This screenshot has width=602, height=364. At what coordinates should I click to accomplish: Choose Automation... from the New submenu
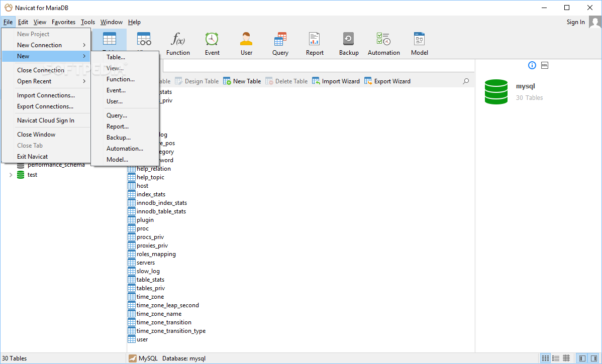pyautogui.click(x=125, y=149)
